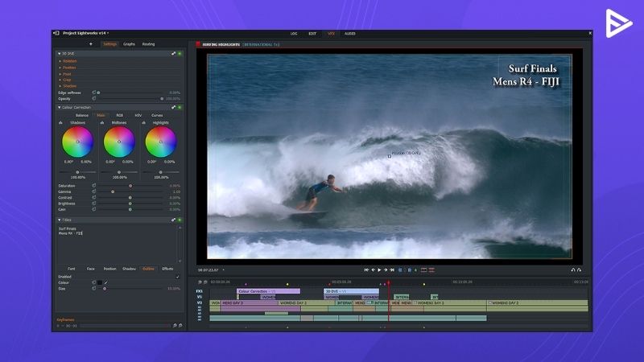Expand the Crop parameters

click(x=60, y=80)
